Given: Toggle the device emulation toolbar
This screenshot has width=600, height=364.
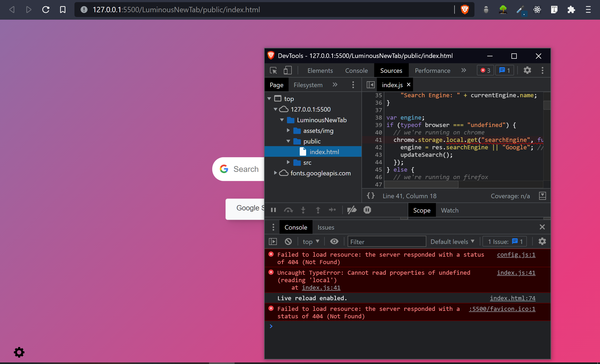Looking at the screenshot, I should tap(287, 70).
